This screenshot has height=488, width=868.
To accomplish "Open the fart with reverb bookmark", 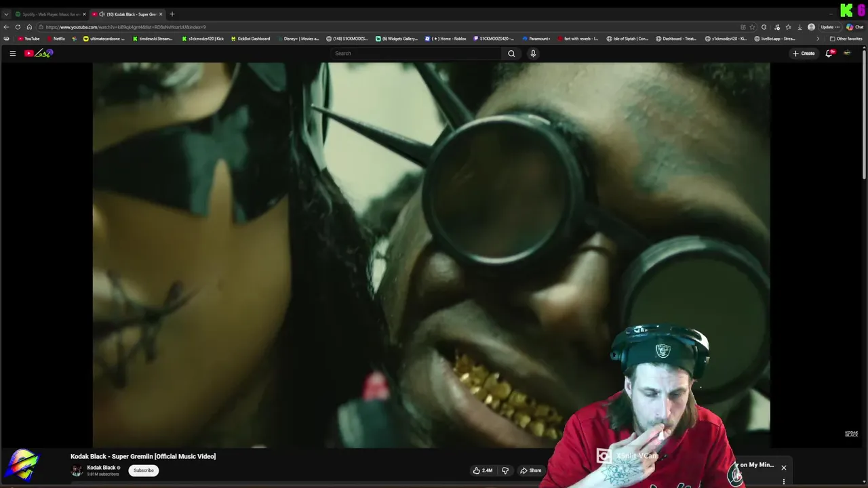I will pos(578,39).
